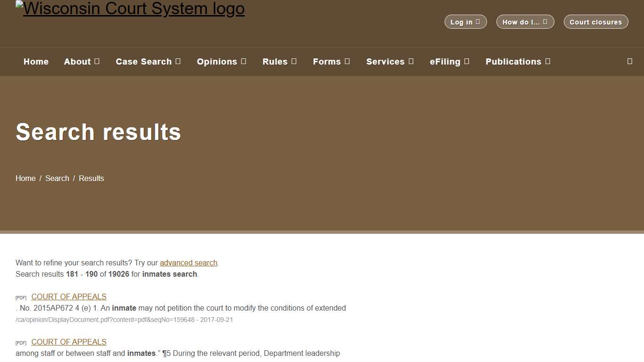
Task: Open the advanced search link
Action: 189,263
